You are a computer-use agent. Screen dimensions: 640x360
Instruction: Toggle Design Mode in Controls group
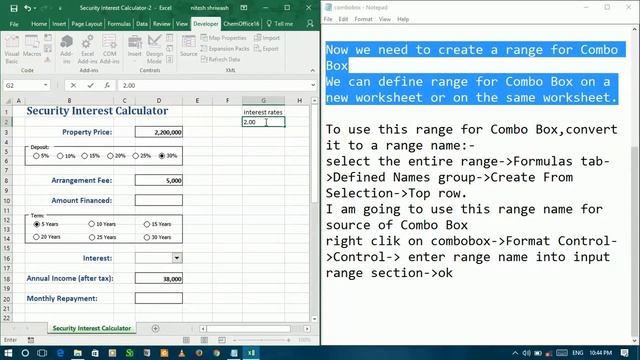pyautogui.click(x=154, y=49)
